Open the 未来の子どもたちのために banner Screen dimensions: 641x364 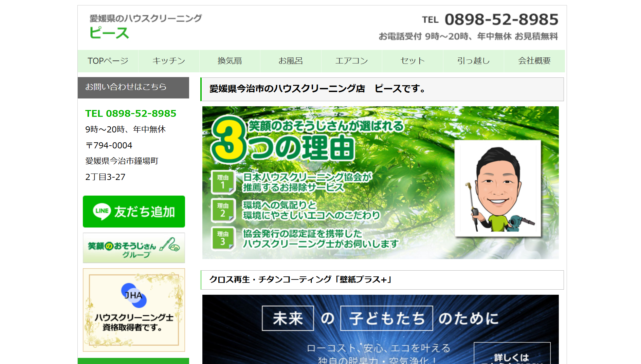(380, 329)
